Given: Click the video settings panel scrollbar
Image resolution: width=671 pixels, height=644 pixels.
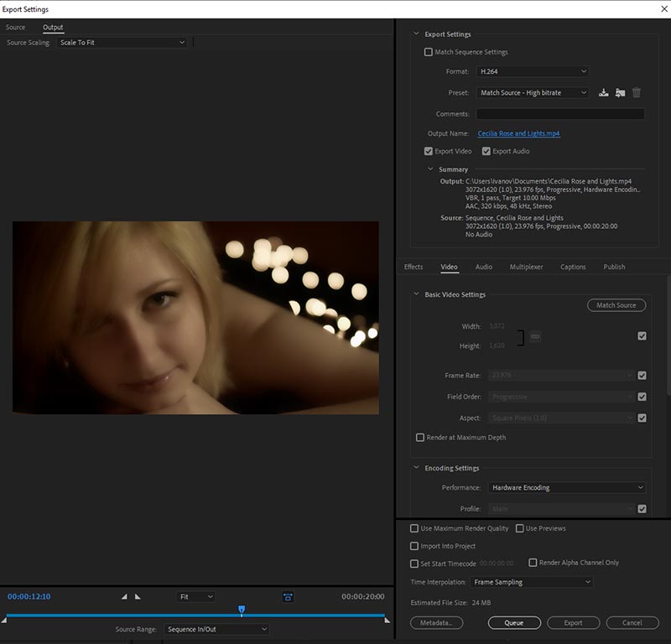Looking at the screenshot, I should [x=668, y=335].
